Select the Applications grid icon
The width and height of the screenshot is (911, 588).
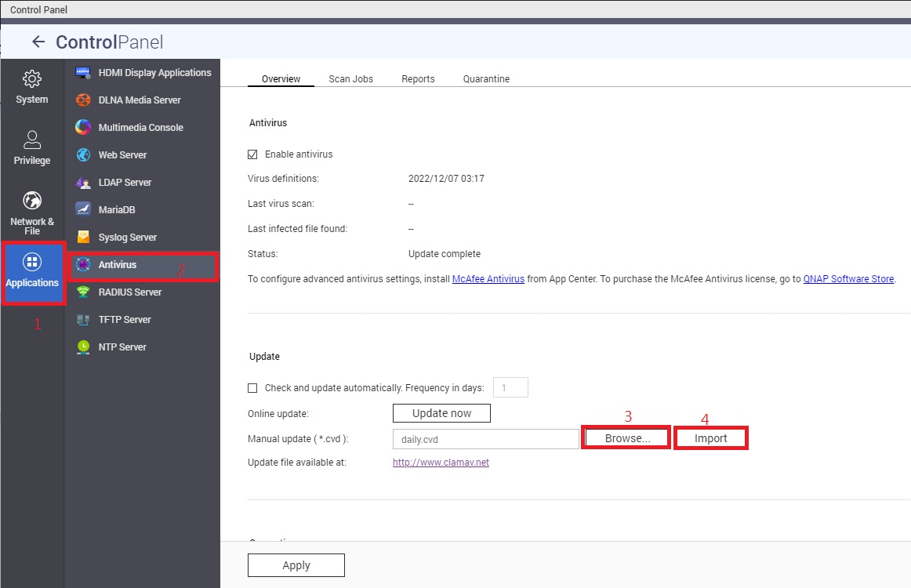pos(32,262)
